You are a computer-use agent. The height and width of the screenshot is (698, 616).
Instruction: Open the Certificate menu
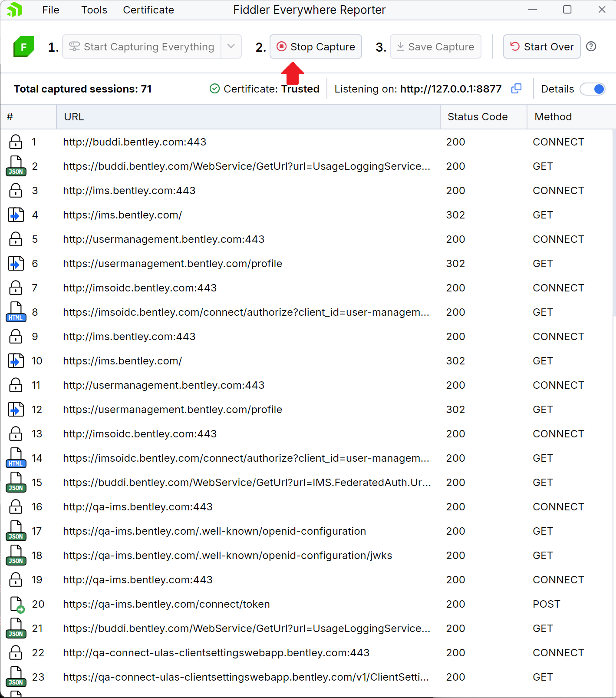pyautogui.click(x=148, y=10)
